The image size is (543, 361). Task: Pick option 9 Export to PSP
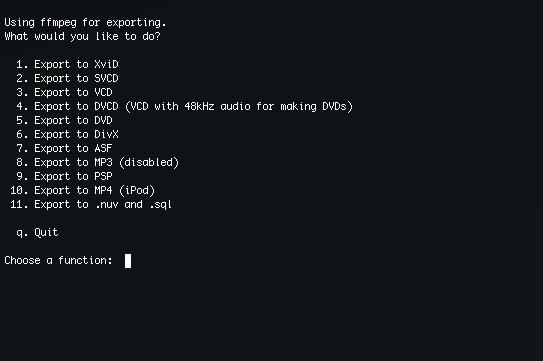64,176
